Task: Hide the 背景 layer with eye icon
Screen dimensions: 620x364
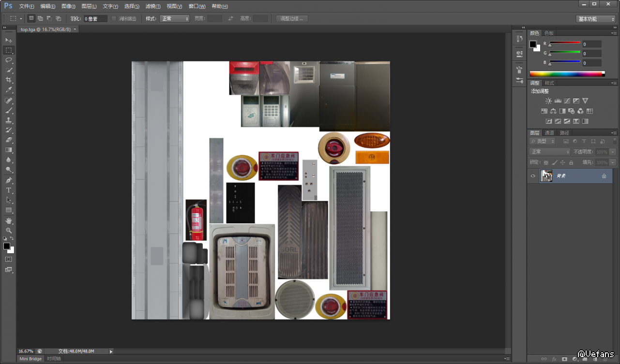Action: click(533, 176)
